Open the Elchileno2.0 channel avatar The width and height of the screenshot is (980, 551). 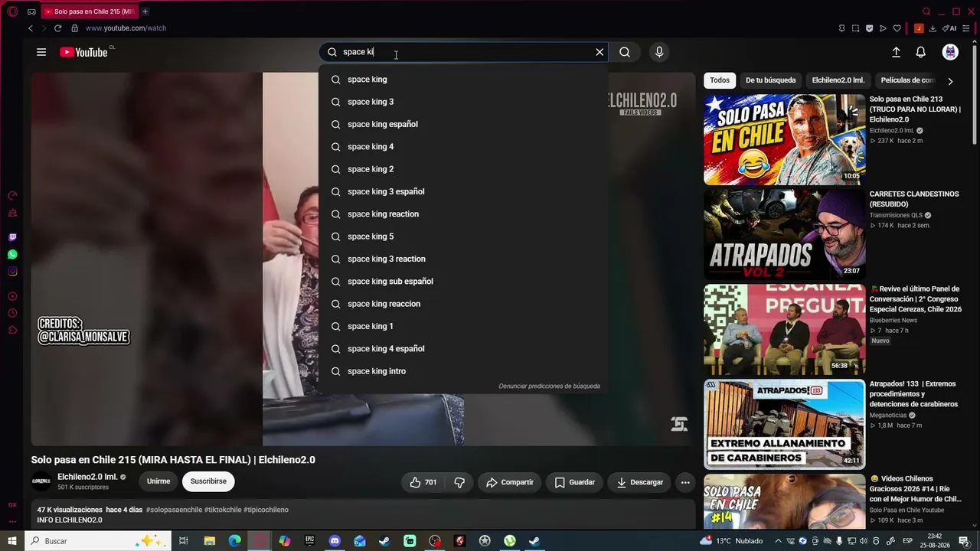click(41, 481)
